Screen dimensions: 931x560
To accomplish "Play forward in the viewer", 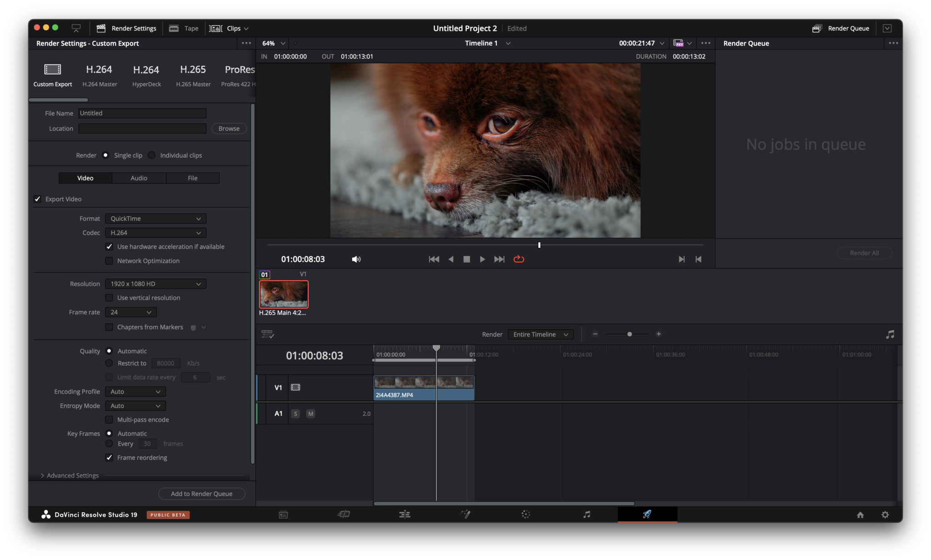I will [x=482, y=259].
